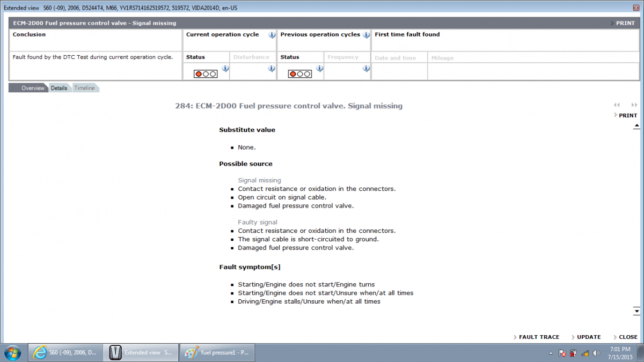644x362 pixels.
Task: Click Show desktop strip at taskbar end
Action: coord(640,352)
